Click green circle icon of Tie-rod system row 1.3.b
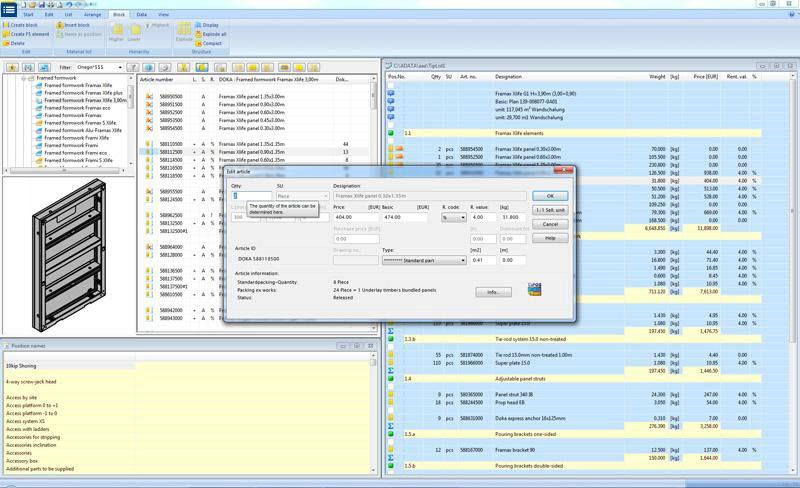The image size is (800, 488). click(391, 339)
